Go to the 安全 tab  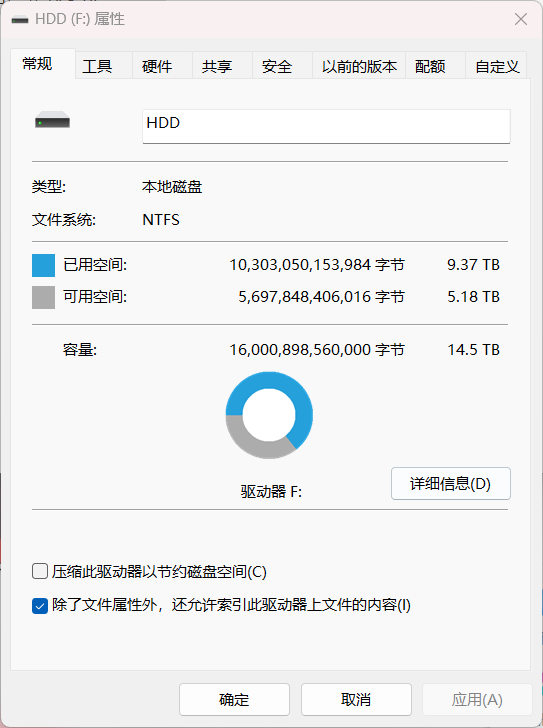coord(277,66)
